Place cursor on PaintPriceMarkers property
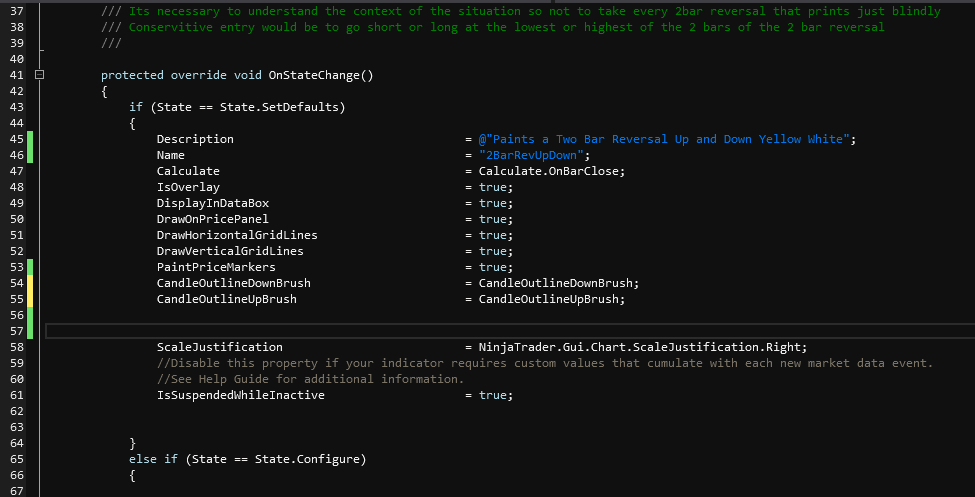Image resolution: width=975 pixels, height=497 pixels. point(216,267)
